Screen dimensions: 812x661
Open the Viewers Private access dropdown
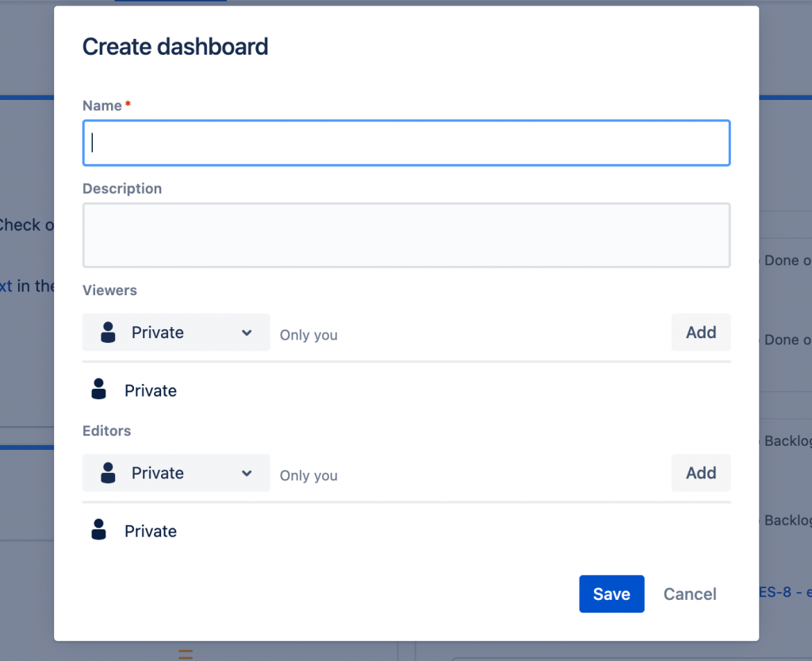click(x=176, y=332)
